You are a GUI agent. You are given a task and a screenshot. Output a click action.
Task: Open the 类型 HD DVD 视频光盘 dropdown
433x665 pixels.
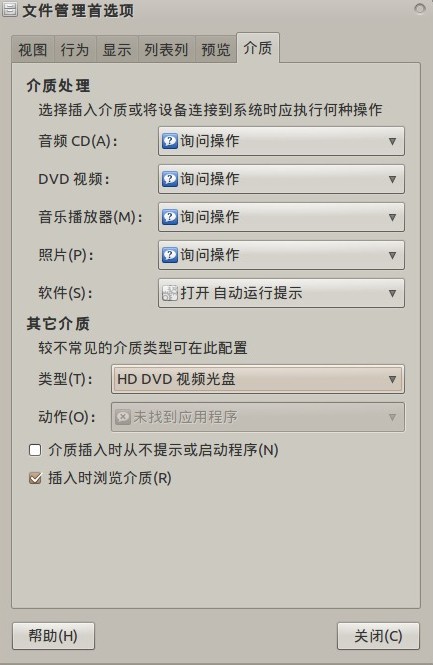point(258,379)
